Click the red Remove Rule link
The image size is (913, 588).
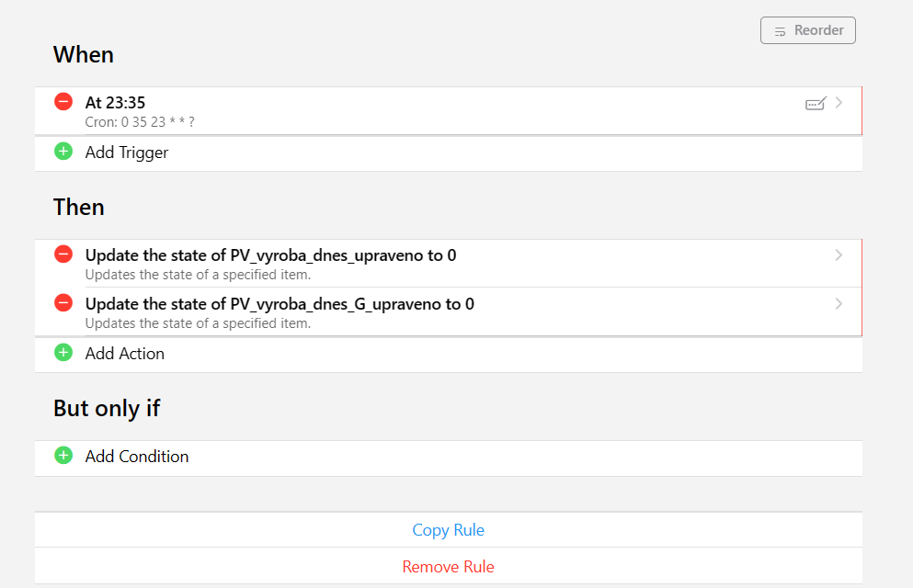448,567
